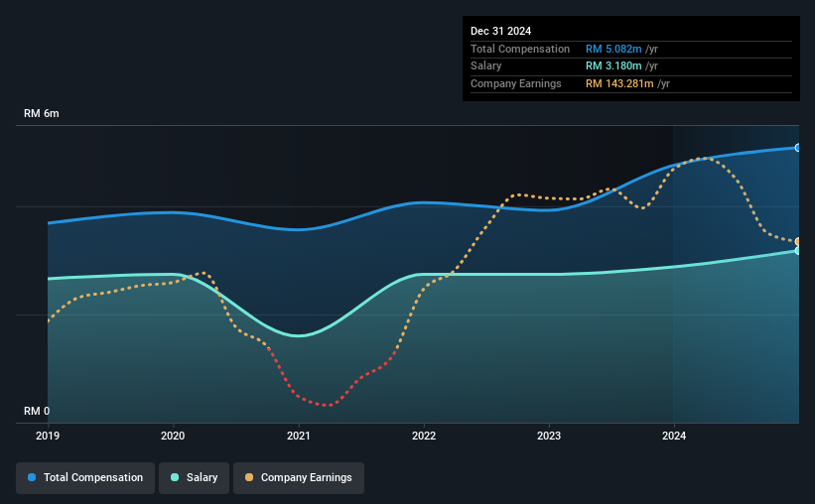
Task: Click the 2024 x-axis label
Action: [674, 436]
